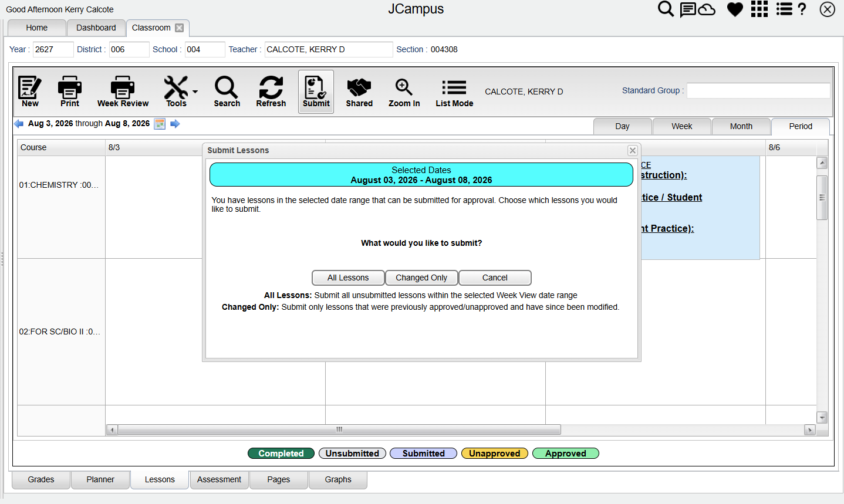Open Week Review printer icon
This screenshot has width=844, height=504.
tap(123, 88)
